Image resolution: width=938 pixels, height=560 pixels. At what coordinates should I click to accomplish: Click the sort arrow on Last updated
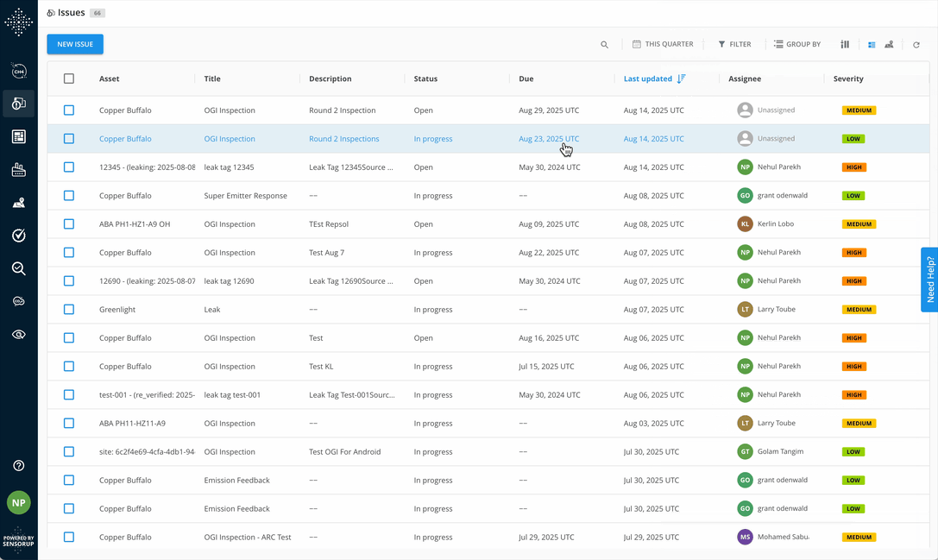pyautogui.click(x=681, y=79)
